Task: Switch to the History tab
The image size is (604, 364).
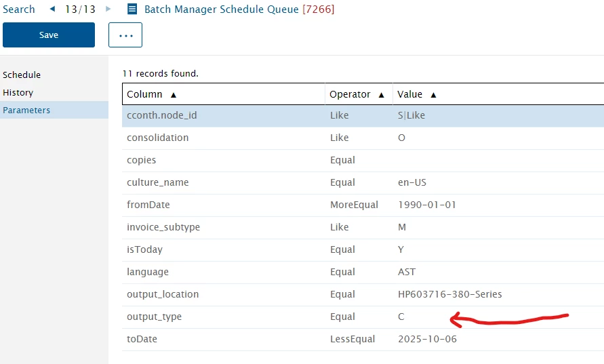Action: click(x=18, y=92)
